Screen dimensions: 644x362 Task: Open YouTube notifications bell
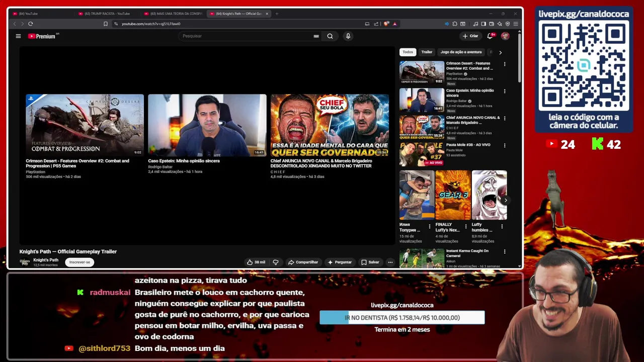(490, 36)
